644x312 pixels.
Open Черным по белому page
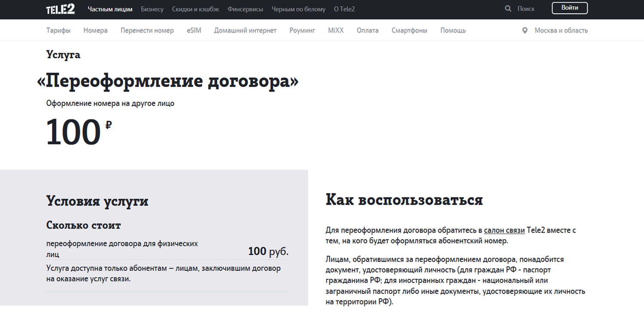[298, 9]
